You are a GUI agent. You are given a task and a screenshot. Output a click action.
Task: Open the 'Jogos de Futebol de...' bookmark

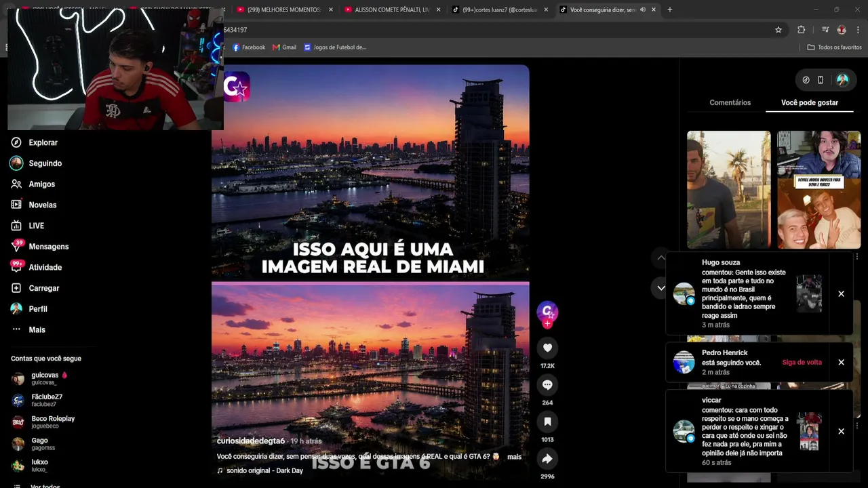coord(335,47)
